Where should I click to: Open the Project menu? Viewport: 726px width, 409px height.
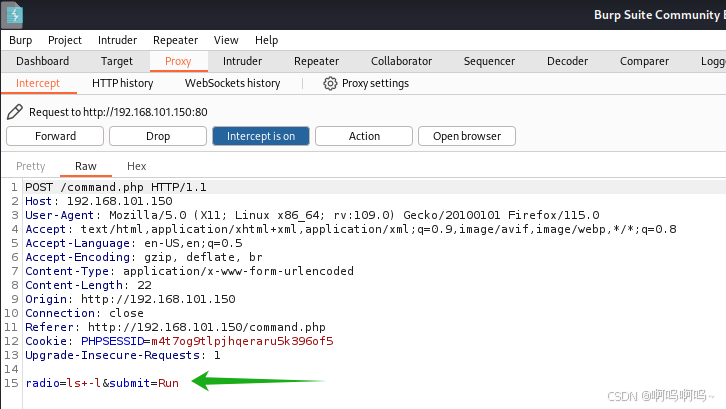coord(65,40)
